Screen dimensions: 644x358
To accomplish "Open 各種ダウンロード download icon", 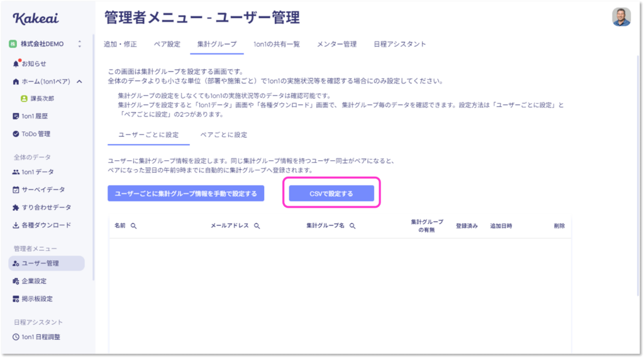I will (x=16, y=225).
